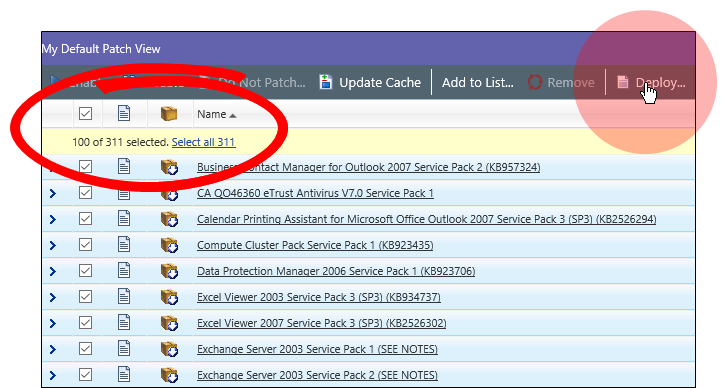The height and width of the screenshot is (388, 727).
Task: Open Business Contact Manager KB957324 link
Action: (x=369, y=167)
